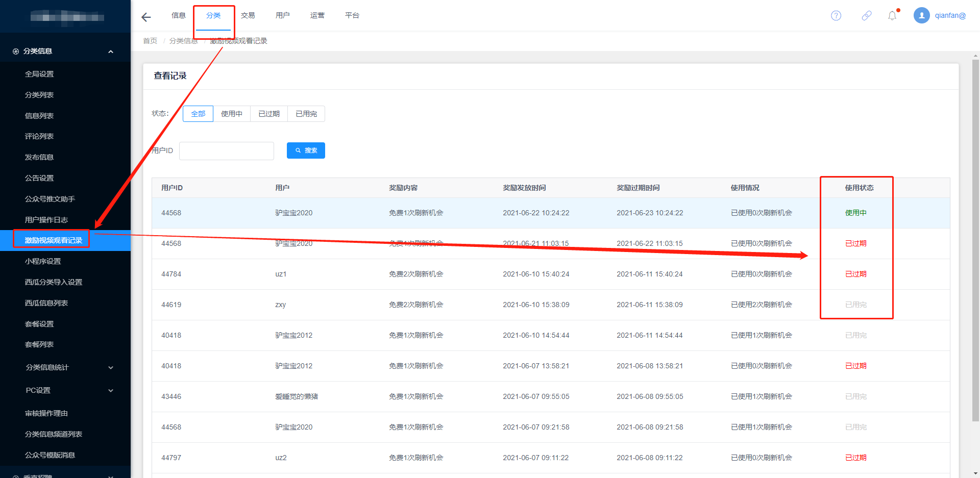Open 套餐设置 in the sidebar
Image resolution: width=980 pixels, height=478 pixels.
click(x=39, y=324)
